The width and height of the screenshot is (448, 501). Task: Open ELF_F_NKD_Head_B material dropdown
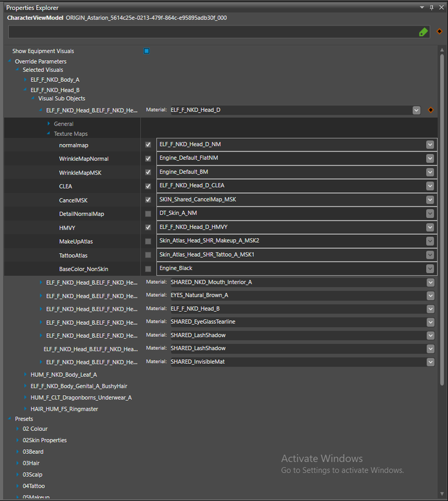click(x=430, y=309)
